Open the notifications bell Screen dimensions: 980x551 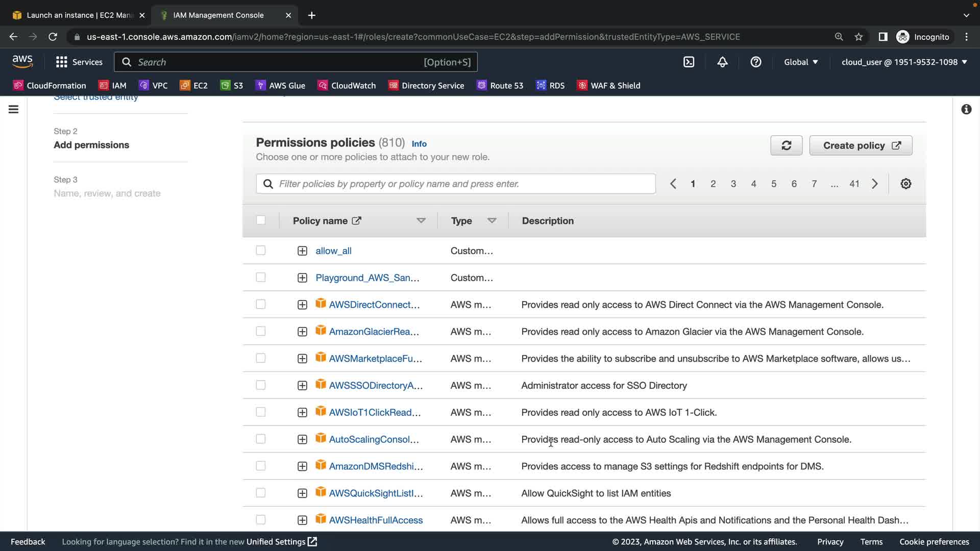(x=722, y=62)
